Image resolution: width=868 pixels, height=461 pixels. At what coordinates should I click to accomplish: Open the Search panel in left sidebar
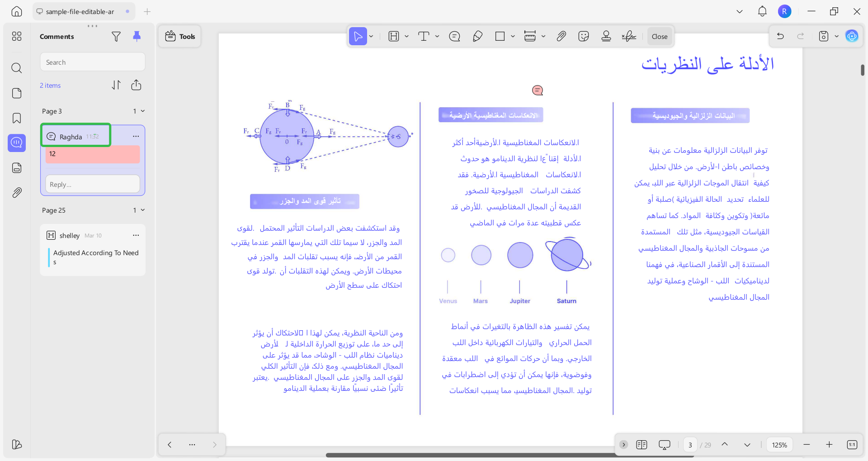[17, 68]
